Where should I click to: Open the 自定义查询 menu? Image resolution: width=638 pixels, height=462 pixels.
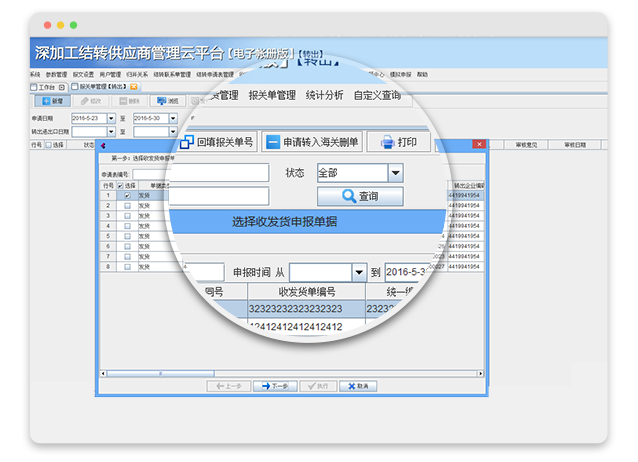click(x=378, y=95)
